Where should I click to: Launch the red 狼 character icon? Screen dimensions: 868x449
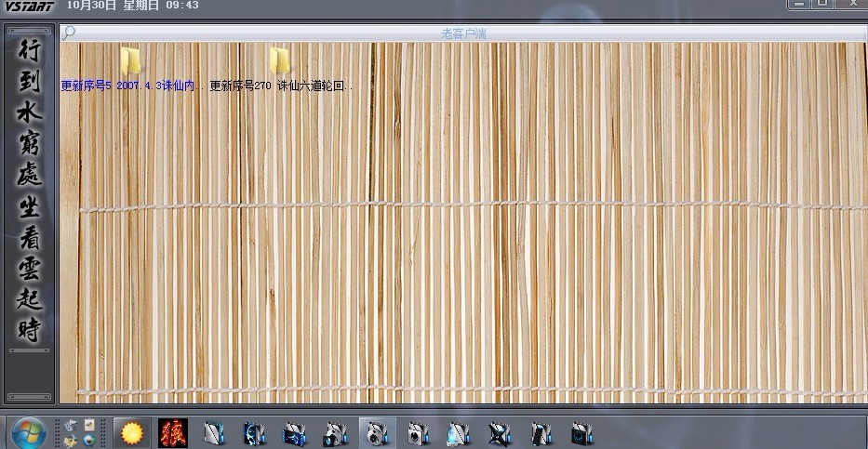pyautogui.click(x=173, y=432)
